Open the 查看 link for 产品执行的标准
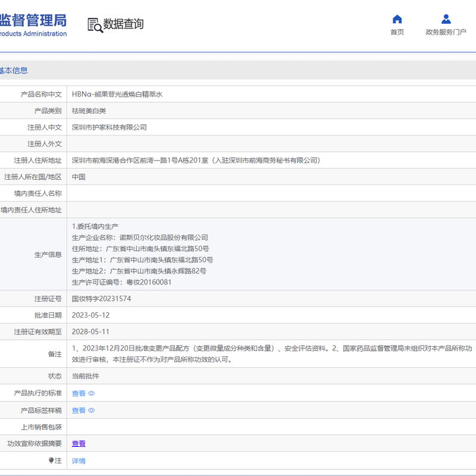 pyautogui.click(x=79, y=393)
